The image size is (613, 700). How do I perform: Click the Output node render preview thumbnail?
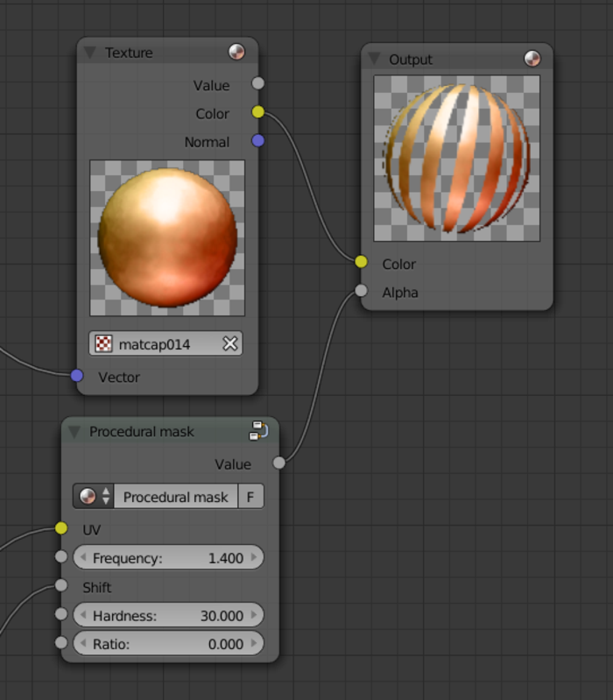[x=456, y=159]
